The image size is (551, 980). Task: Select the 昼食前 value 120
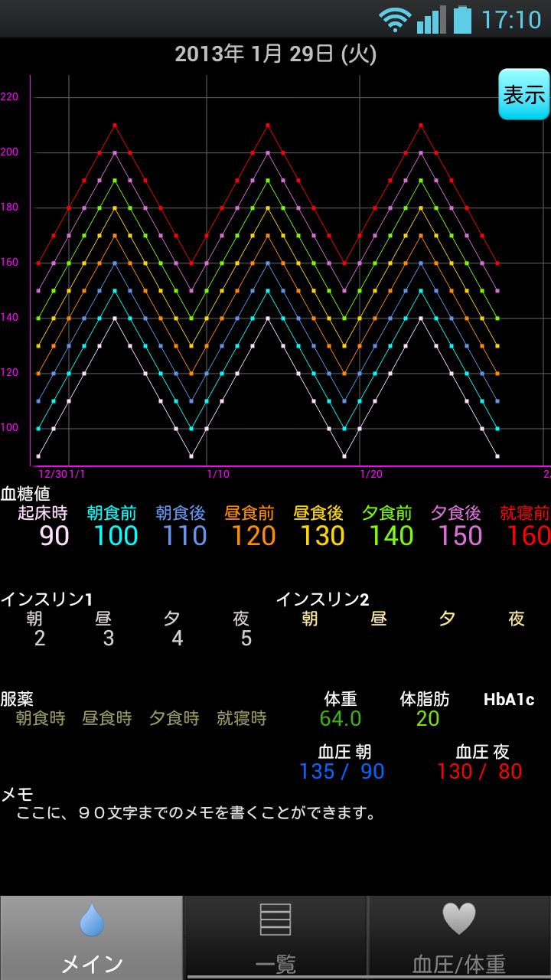tap(253, 536)
